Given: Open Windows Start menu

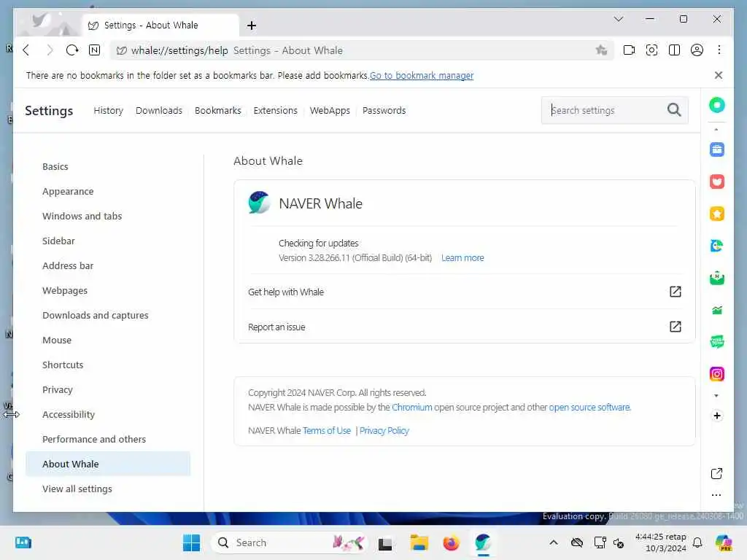Looking at the screenshot, I should click(191, 542).
